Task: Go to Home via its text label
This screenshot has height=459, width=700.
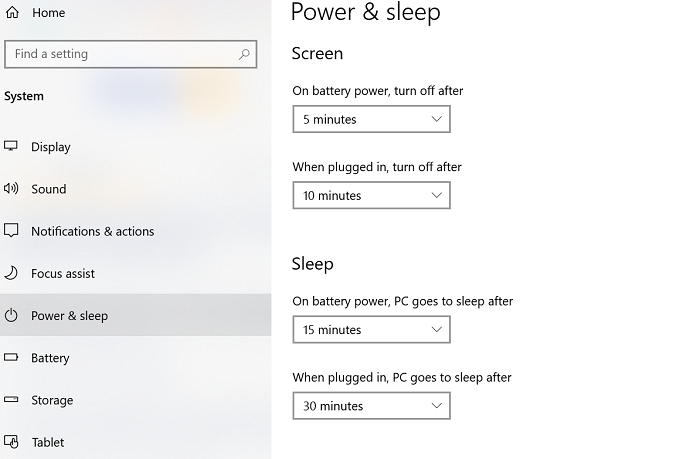Action: point(48,13)
